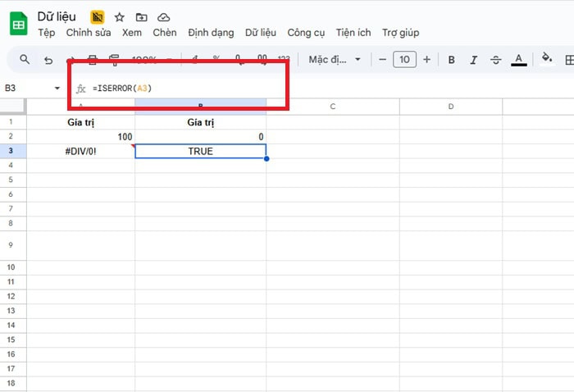Increase font size with plus button
574x392 pixels.
[x=427, y=59]
